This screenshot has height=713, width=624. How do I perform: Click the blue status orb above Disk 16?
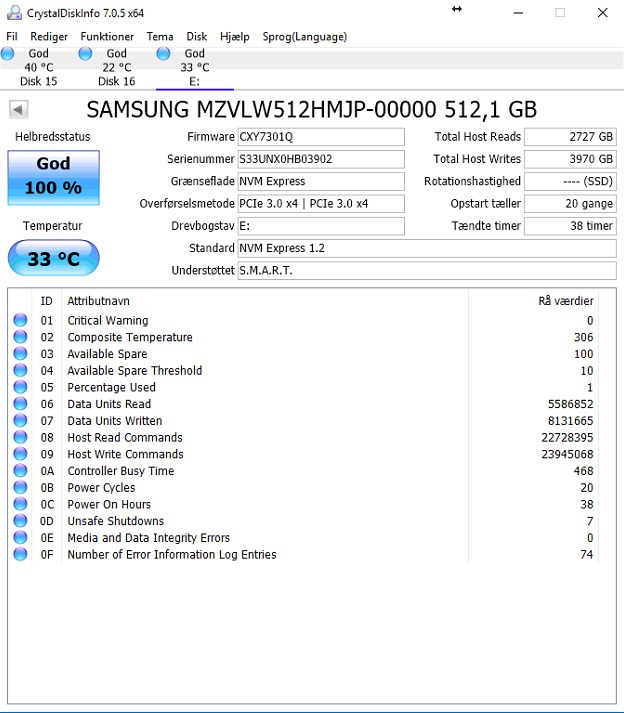click(85, 54)
